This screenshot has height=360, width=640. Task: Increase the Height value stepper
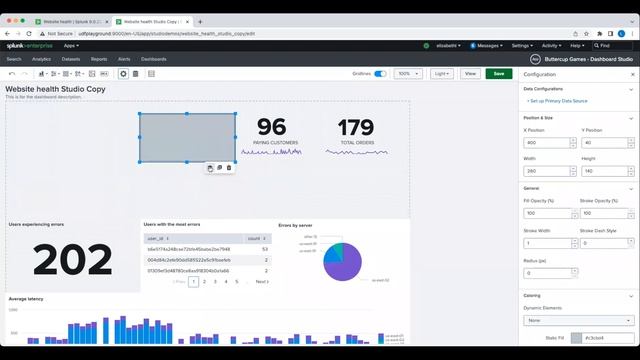coord(631,169)
